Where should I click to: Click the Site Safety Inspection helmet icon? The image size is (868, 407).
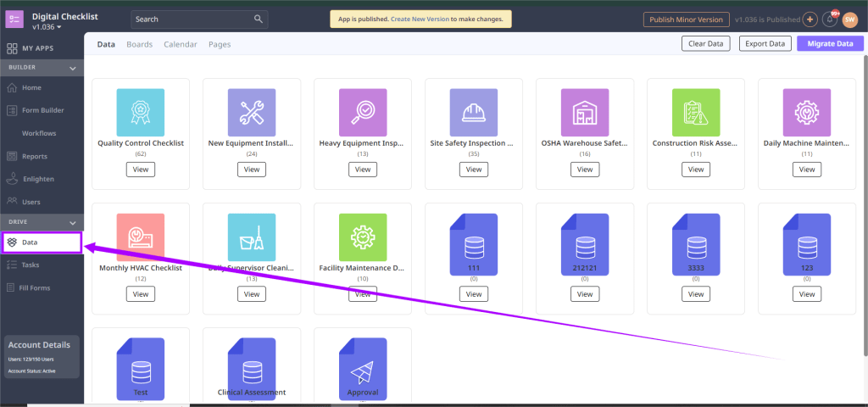(x=474, y=113)
